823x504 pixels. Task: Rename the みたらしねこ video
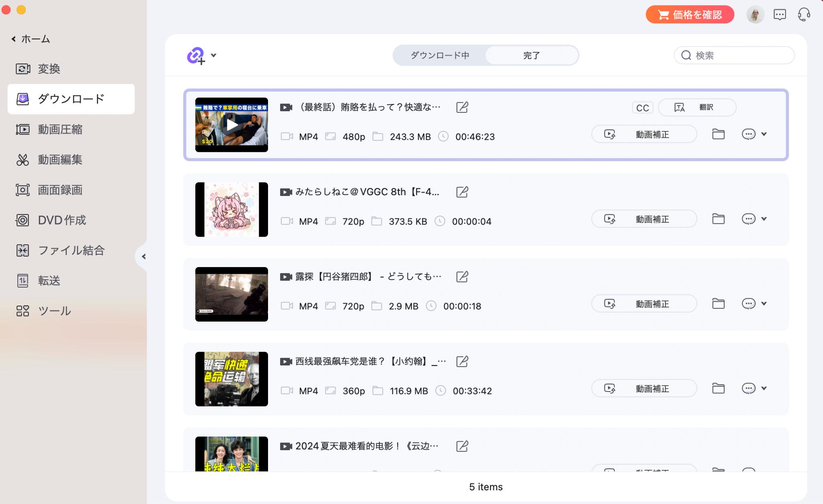click(462, 192)
